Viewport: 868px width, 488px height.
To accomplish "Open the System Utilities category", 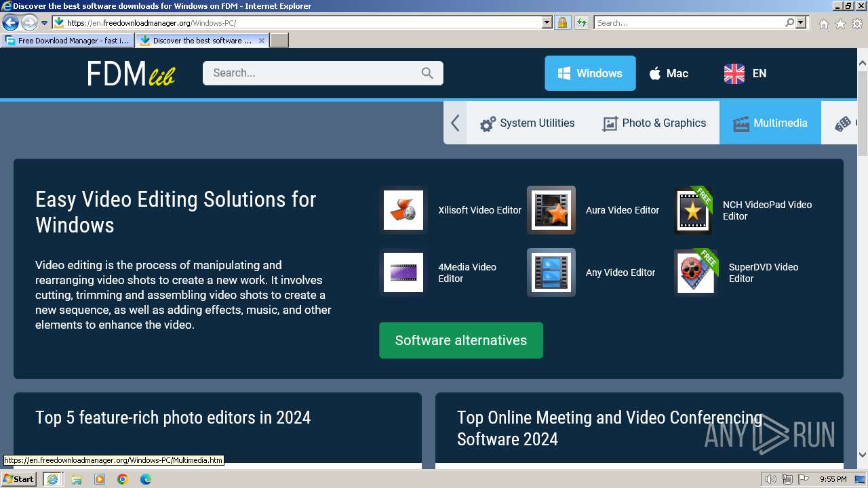I will click(x=527, y=123).
